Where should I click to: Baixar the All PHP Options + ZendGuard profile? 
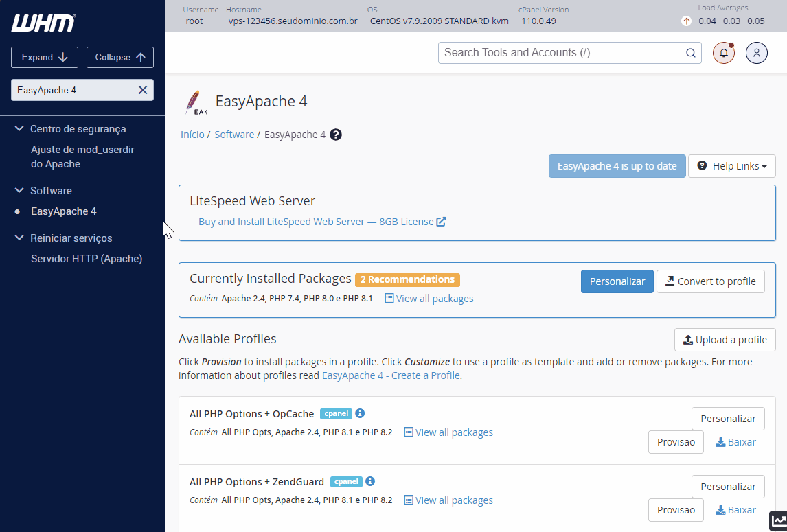tap(735, 510)
